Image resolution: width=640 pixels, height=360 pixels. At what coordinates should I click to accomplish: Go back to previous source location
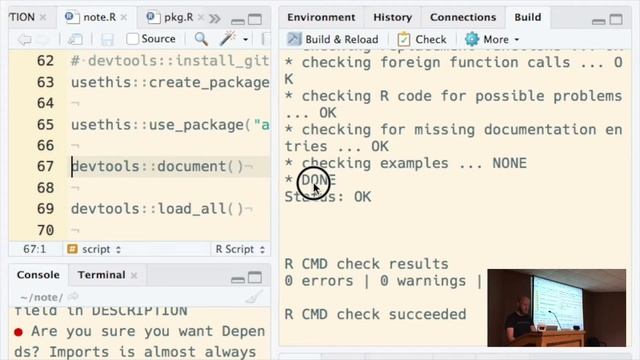(24, 39)
